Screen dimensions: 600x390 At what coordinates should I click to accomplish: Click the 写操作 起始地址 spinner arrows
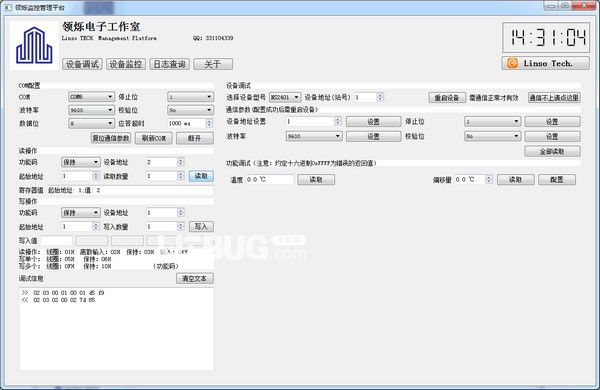96,227
